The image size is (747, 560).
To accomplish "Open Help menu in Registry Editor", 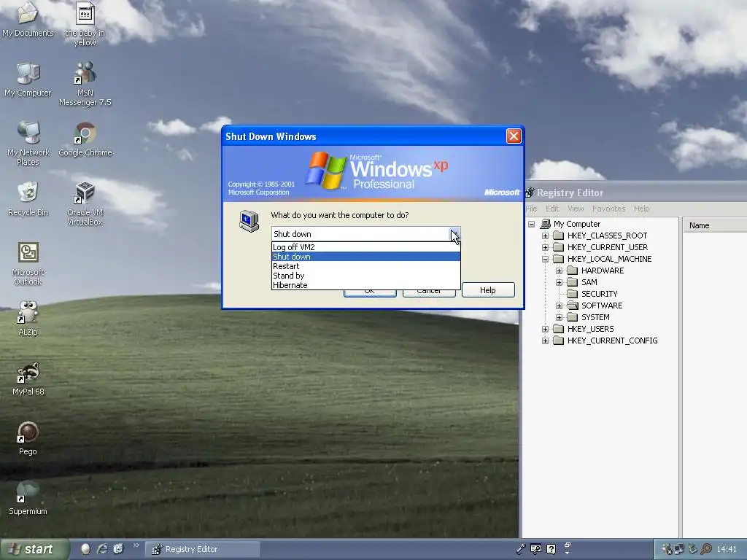I will [x=641, y=209].
